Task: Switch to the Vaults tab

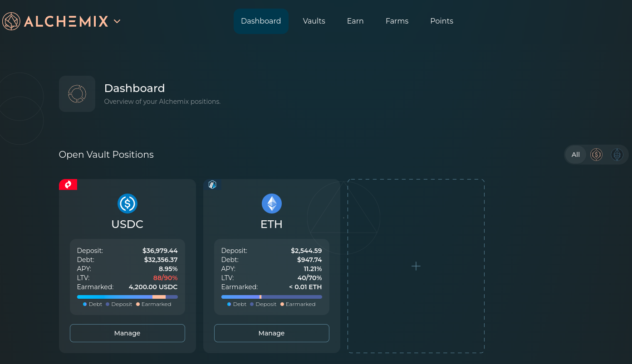Action: [x=314, y=21]
